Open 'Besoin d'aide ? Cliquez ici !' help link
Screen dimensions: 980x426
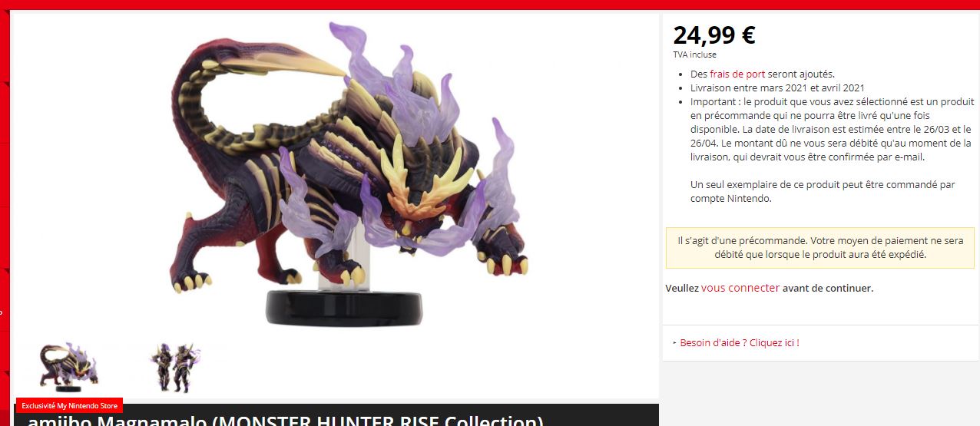(x=739, y=343)
